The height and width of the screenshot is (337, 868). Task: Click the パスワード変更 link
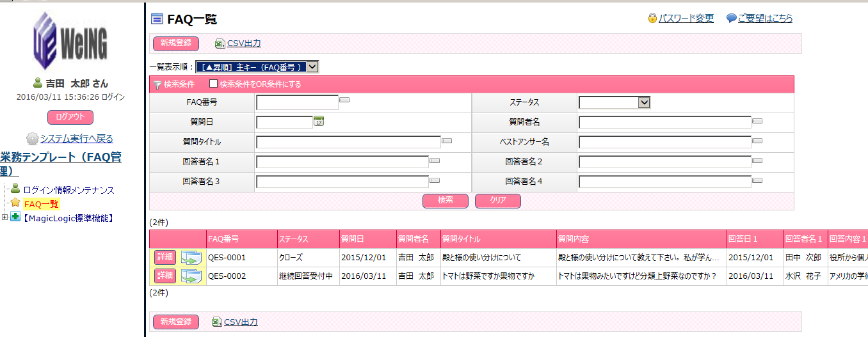(686, 19)
